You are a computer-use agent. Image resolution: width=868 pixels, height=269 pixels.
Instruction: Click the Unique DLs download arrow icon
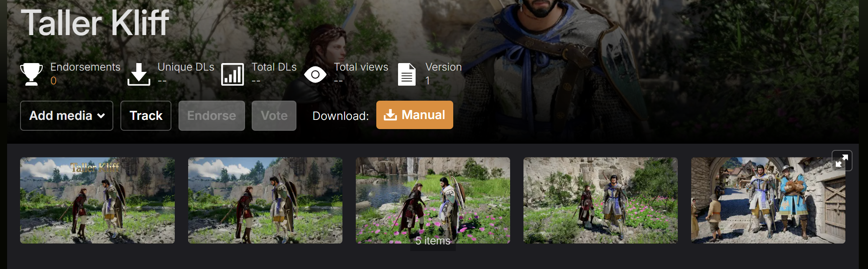pyautogui.click(x=139, y=74)
